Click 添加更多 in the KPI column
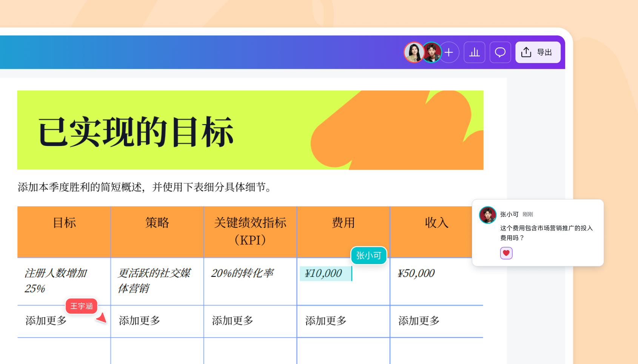 [x=233, y=321]
